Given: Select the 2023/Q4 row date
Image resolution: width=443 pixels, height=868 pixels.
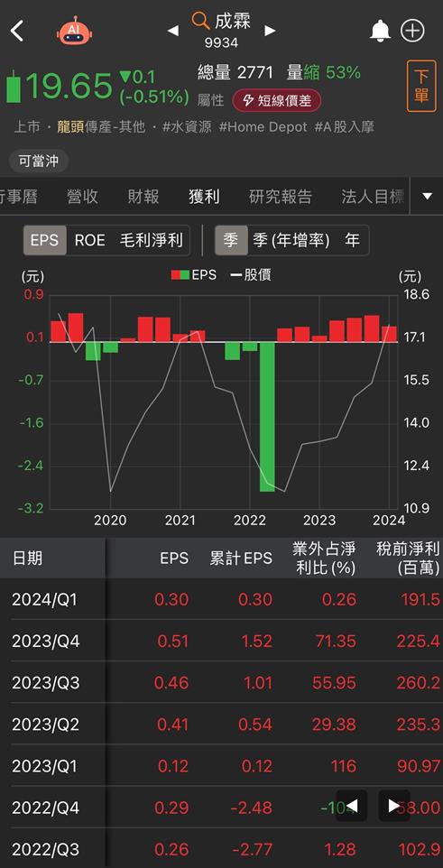Looking at the screenshot, I should pyautogui.click(x=46, y=641).
